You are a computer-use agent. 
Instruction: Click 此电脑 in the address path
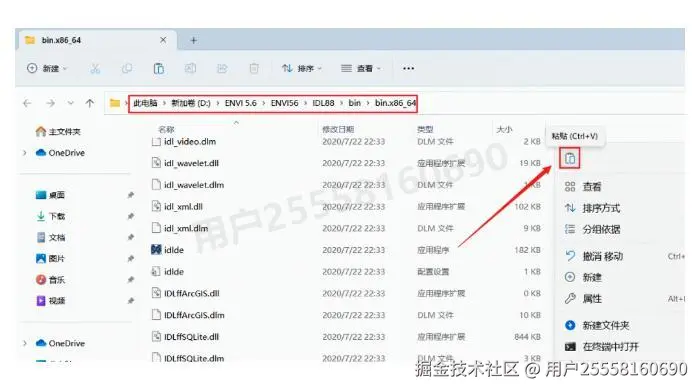[145, 103]
